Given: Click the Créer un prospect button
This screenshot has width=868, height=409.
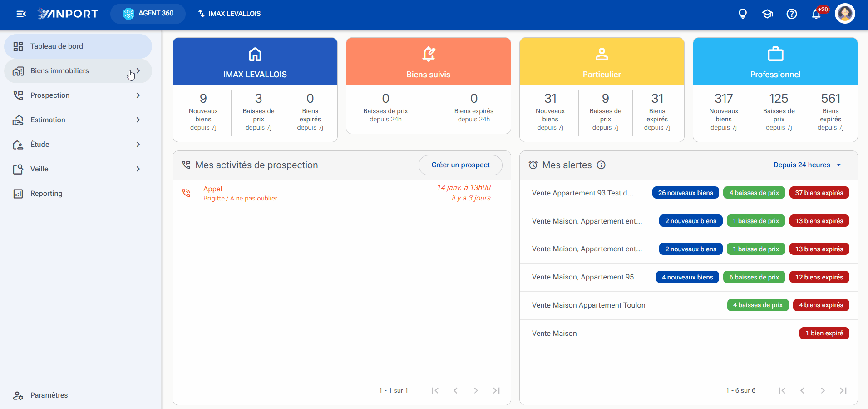Looking at the screenshot, I should point(460,165).
